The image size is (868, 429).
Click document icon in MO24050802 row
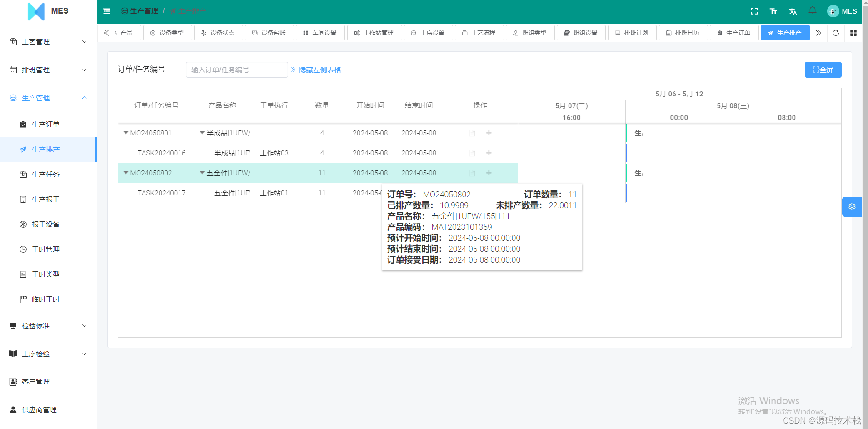point(472,173)
